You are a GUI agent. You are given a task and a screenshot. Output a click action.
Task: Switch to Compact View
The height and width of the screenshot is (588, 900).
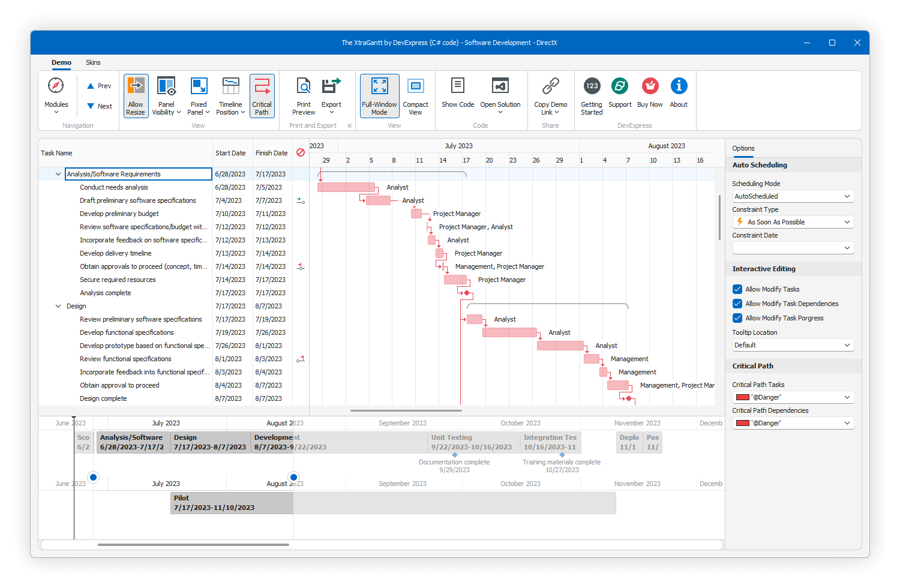pos(416,95)
